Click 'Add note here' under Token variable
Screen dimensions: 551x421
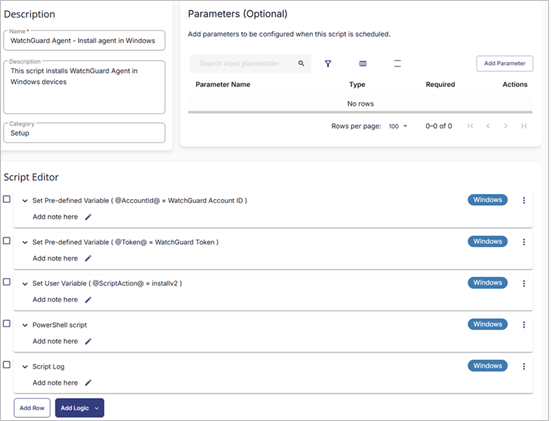coord(55,259)
